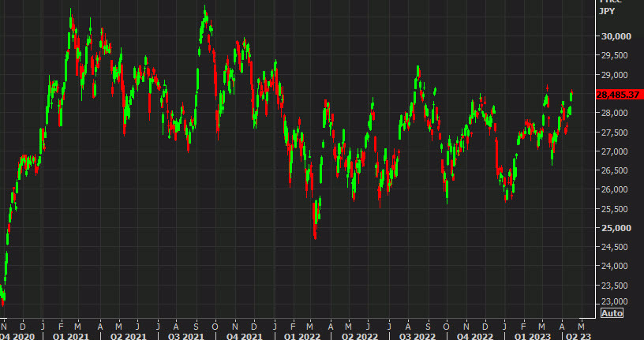Click the 30,000 price axis label
Screen dimensions: 644x340
[616, 36]
